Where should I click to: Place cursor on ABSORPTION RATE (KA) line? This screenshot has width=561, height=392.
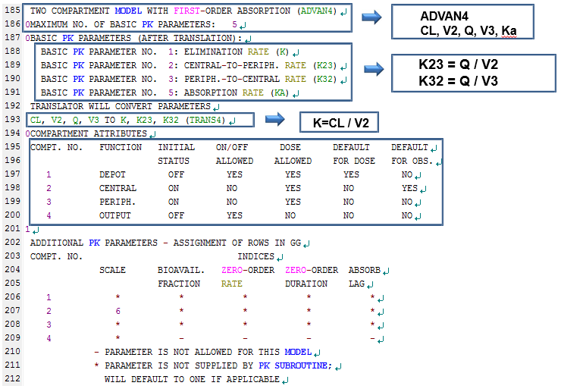190,92
